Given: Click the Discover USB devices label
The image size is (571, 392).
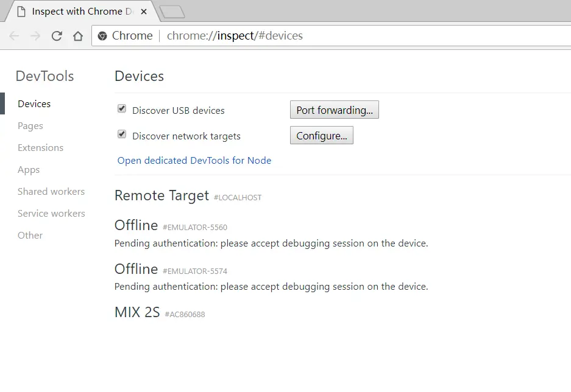Looking at the screenshot, I should pyautogui.click(x=179, y=111).
